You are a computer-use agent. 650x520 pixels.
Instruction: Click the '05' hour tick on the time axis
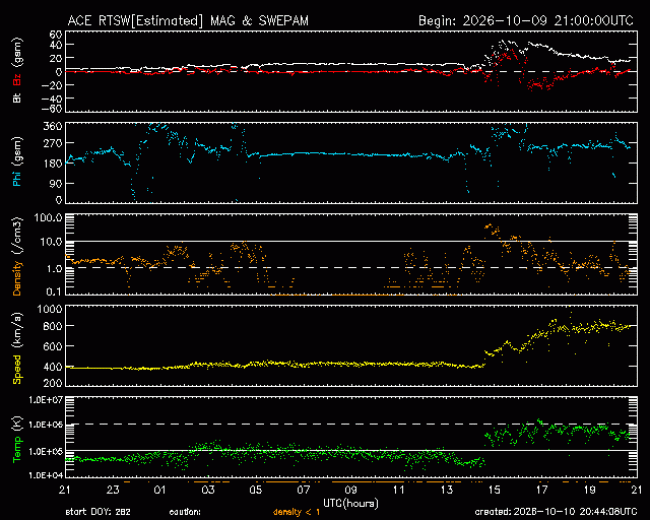[256, 490]
